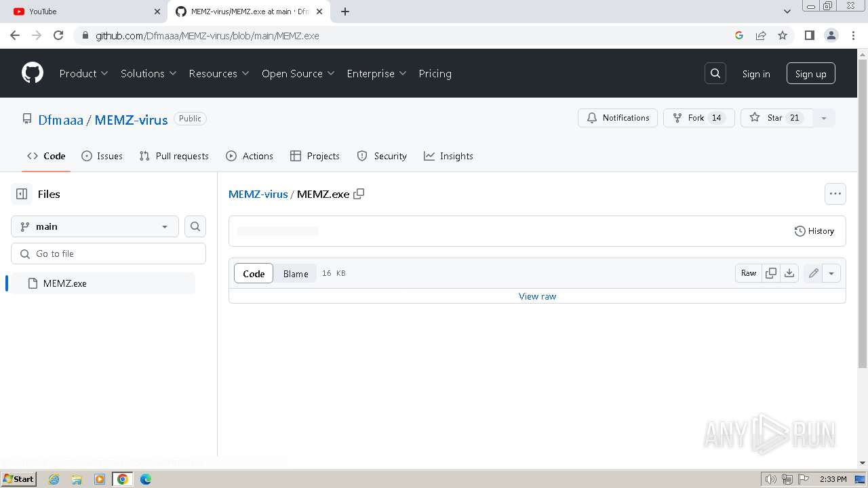This screenshot has width=868, height=488.
Task: Open the Chrome profile avatar
Action: point(831,35)
